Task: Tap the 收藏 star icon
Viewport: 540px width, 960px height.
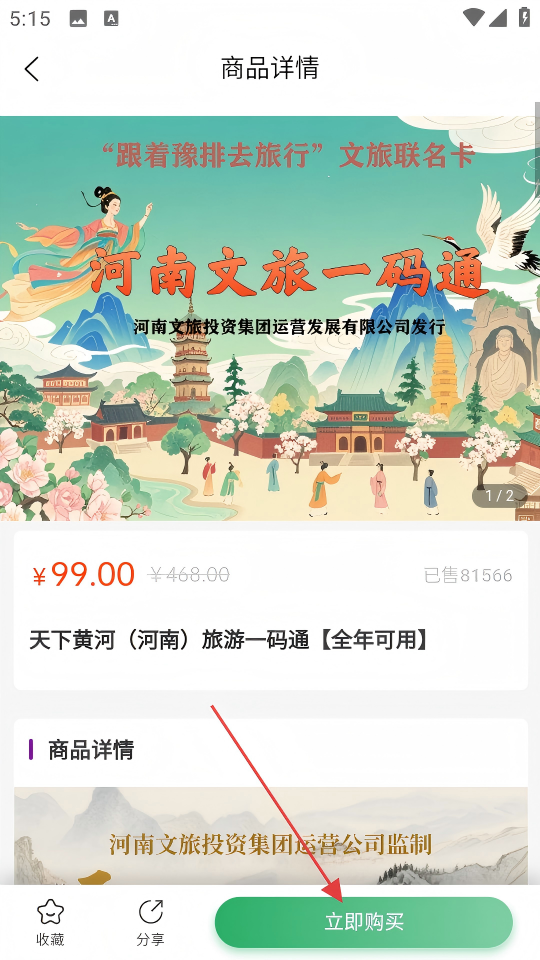Action: [50, 913]
